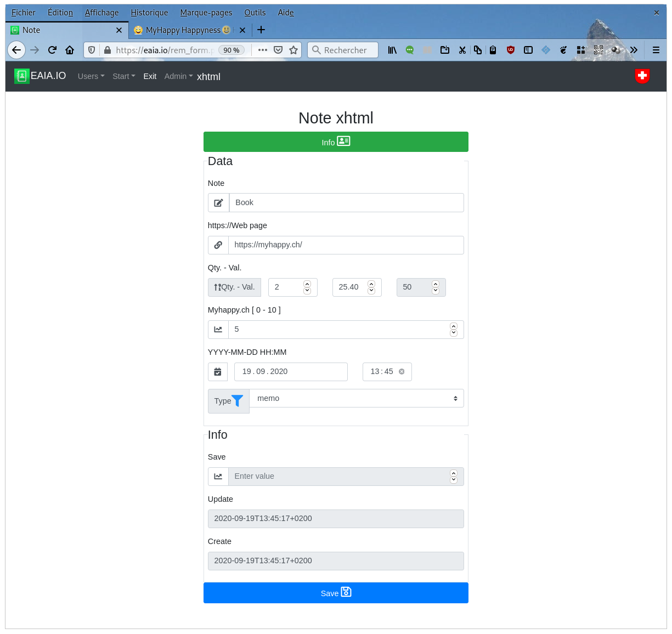Click the link icon beside web page field

218,245
